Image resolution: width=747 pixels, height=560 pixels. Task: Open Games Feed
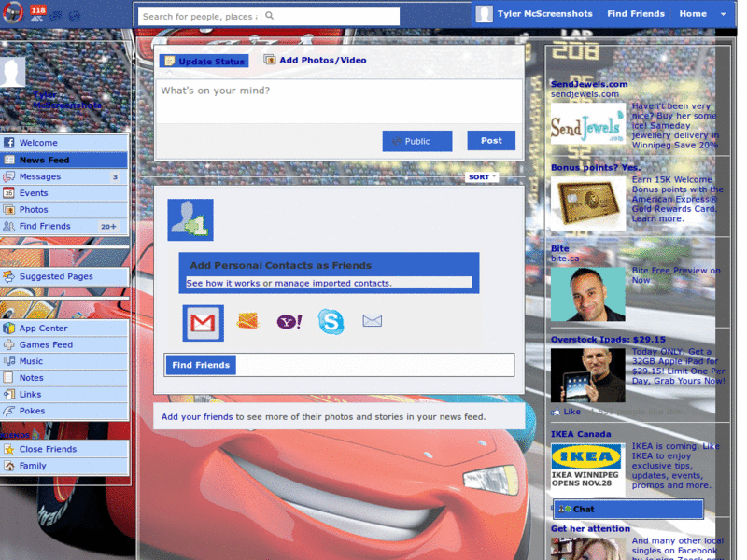(64, 344)
